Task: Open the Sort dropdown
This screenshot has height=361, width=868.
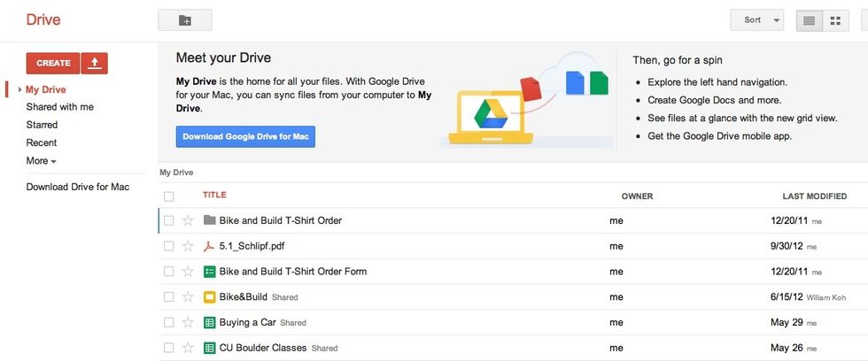Action: [x=756, y=19]
